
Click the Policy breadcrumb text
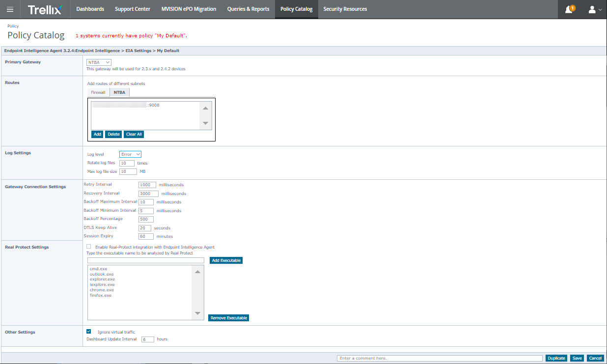(x=13, y=26)
